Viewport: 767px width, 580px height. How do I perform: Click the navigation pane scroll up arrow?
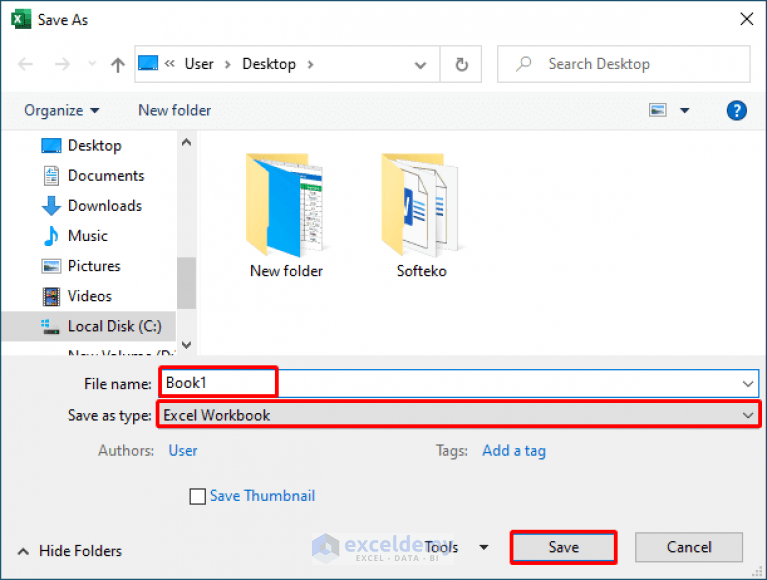[186, 142]
